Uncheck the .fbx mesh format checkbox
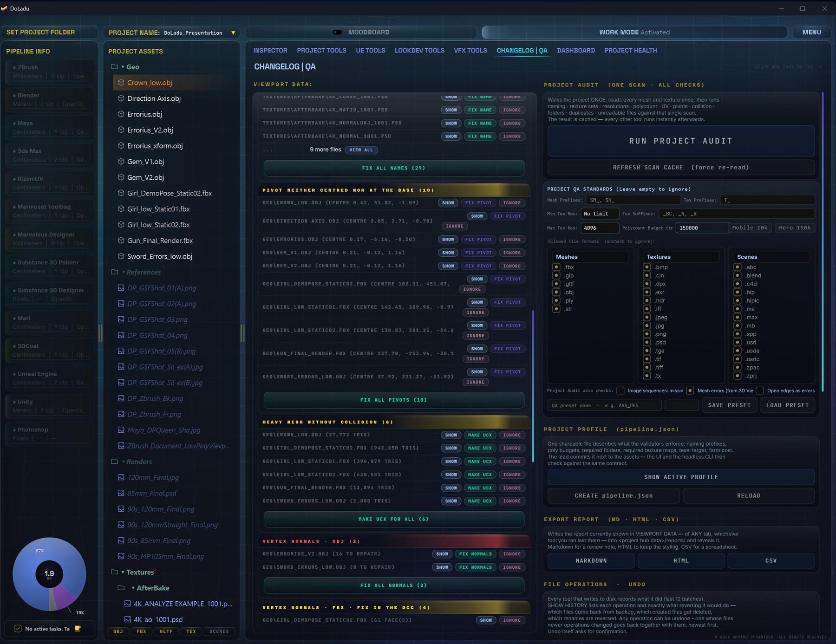Screen dimensions: 836x644 (556, 267)
